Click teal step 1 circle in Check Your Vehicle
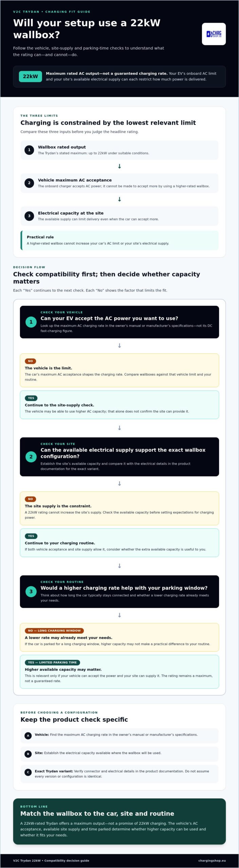This screenshot has height=868, width=239. (x=31, y=322)
